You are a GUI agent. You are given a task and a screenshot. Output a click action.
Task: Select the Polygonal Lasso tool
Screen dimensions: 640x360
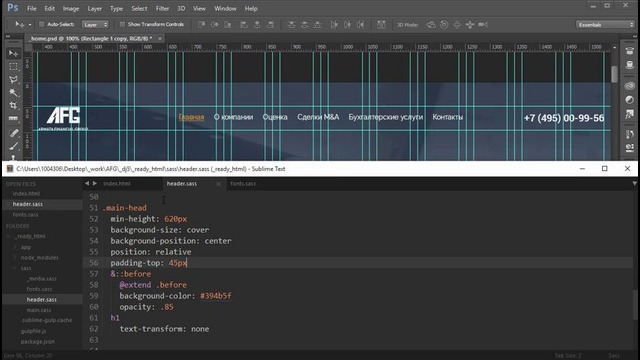tap(13, 80)
